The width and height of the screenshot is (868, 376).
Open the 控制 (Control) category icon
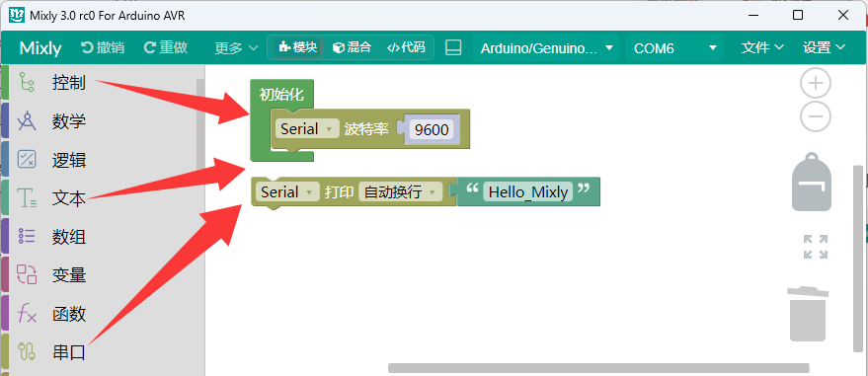coord(27,82)
